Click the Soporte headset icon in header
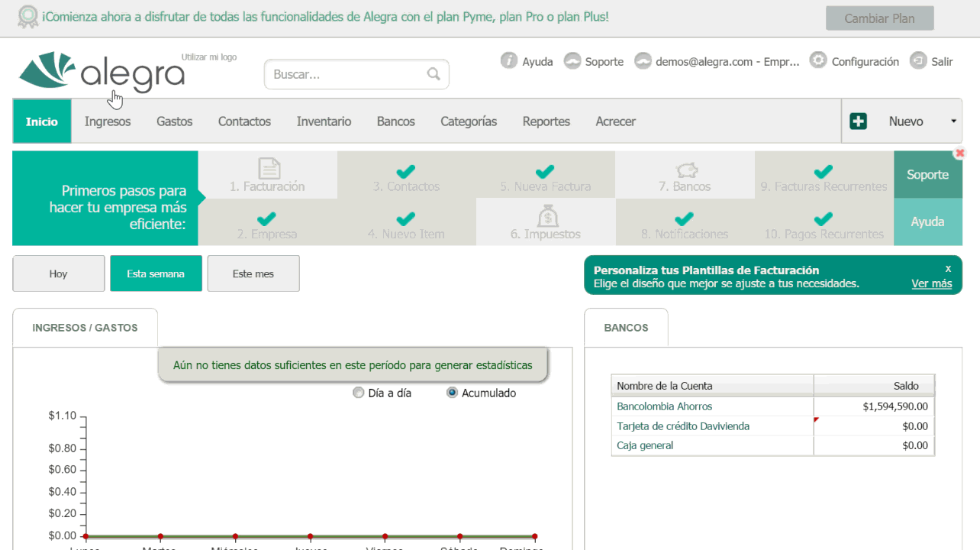 tap(572, 60)
